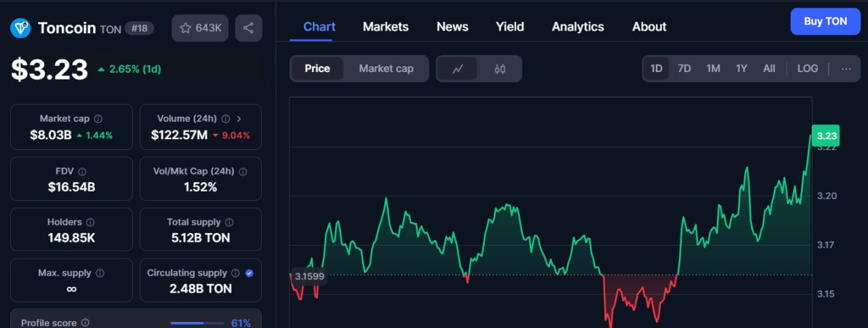Open the News tab

[452, 26]
